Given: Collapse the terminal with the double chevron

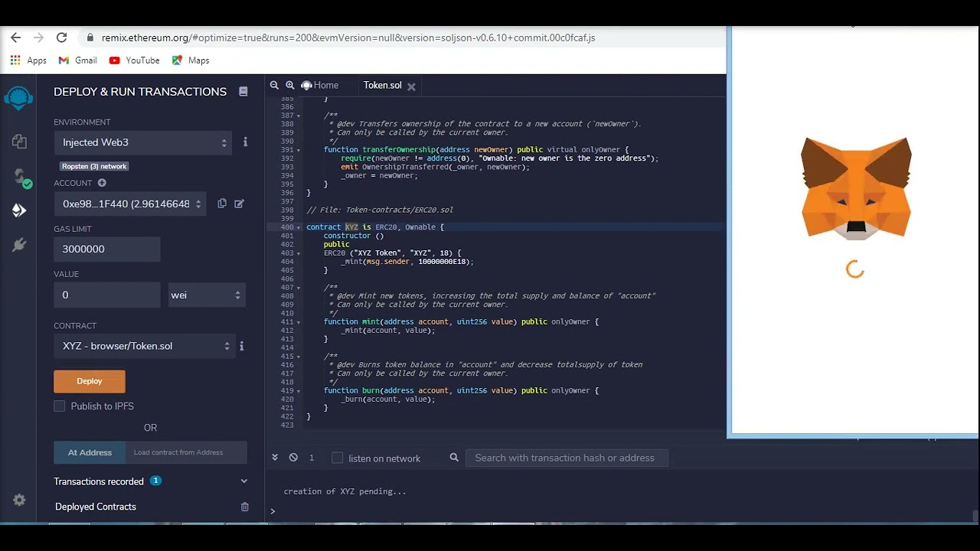Looking at the screenshot, I should point(275,458).
